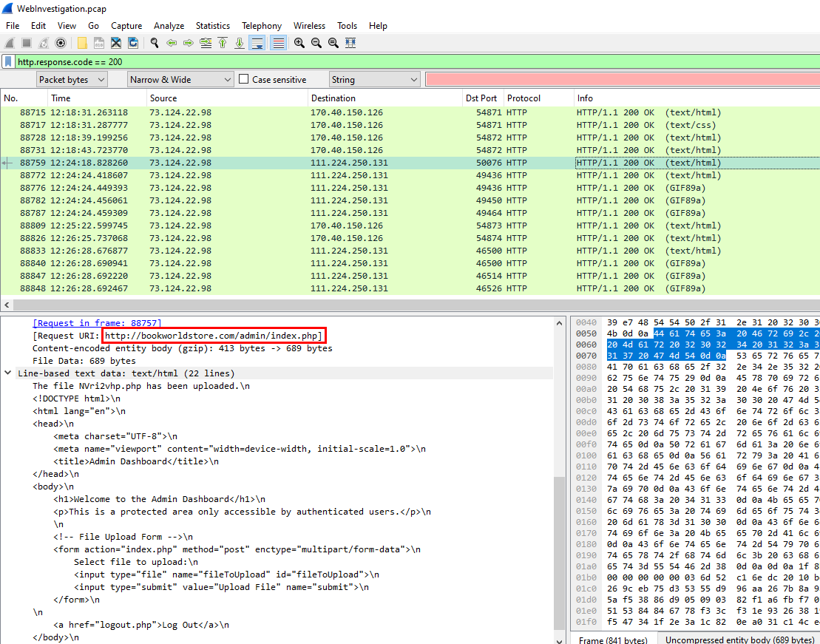Open the Narrow & Wide dropdown

pyautogui.click(x=178, y=79)
